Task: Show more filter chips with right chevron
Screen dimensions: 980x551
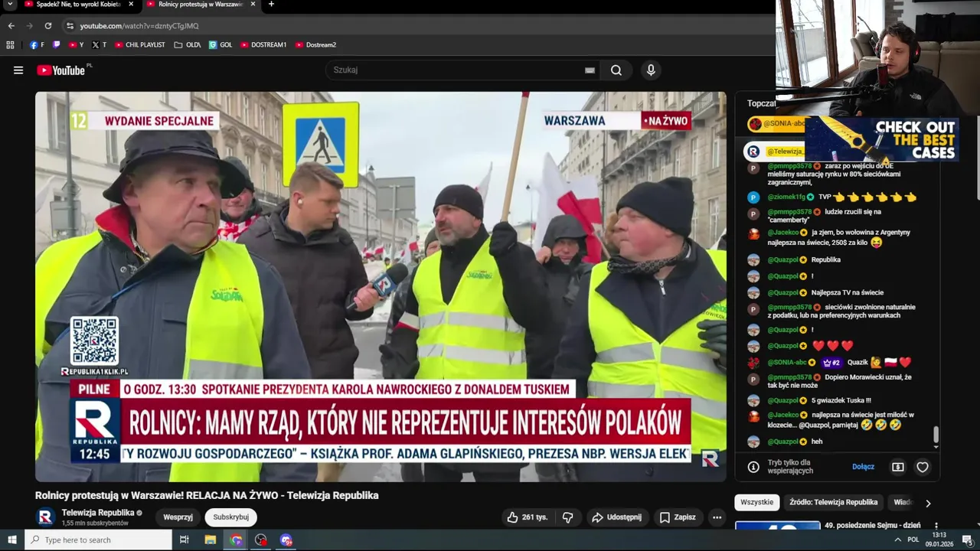Action: (928, 503)
